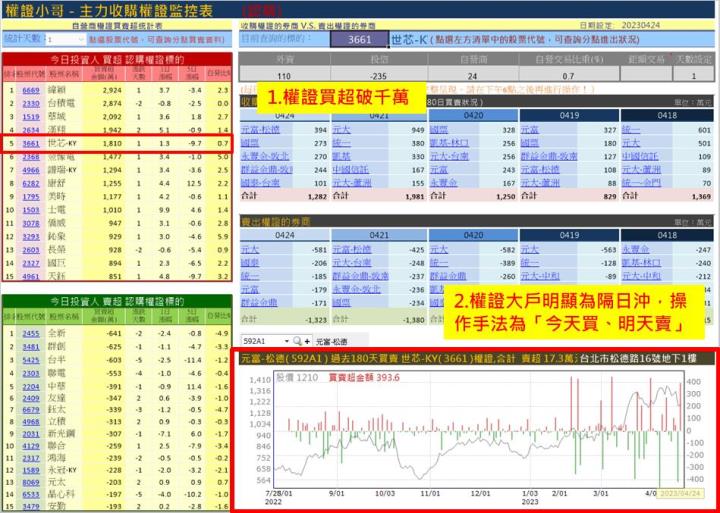Image resolution: width=720 pixels, height=513 pixels.
Task: Open stock code link 1519
Action: tap(31, 117)
